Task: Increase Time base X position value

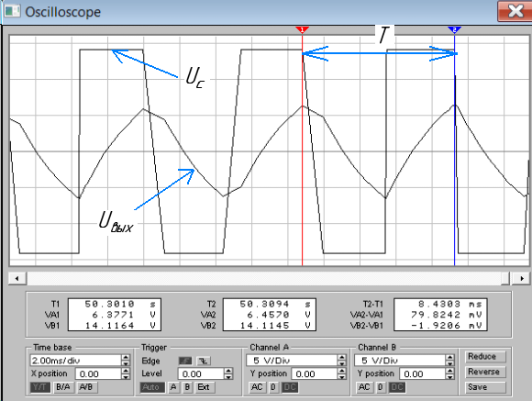Action: coord(126,371)
